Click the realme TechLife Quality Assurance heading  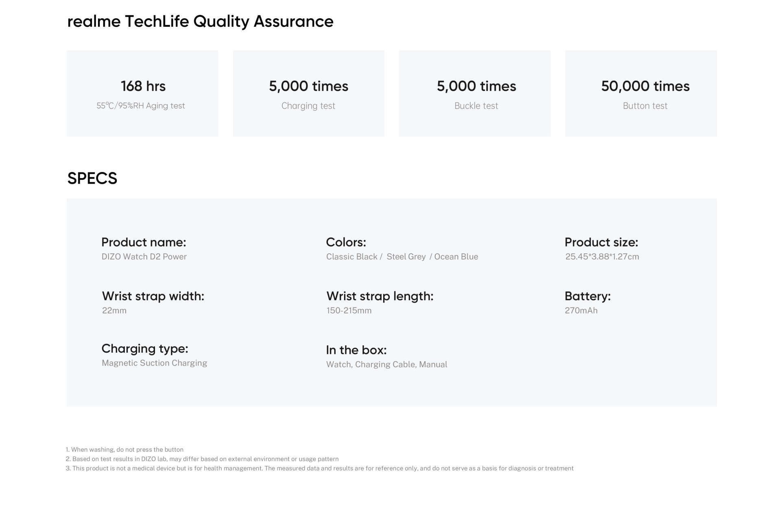200,22
